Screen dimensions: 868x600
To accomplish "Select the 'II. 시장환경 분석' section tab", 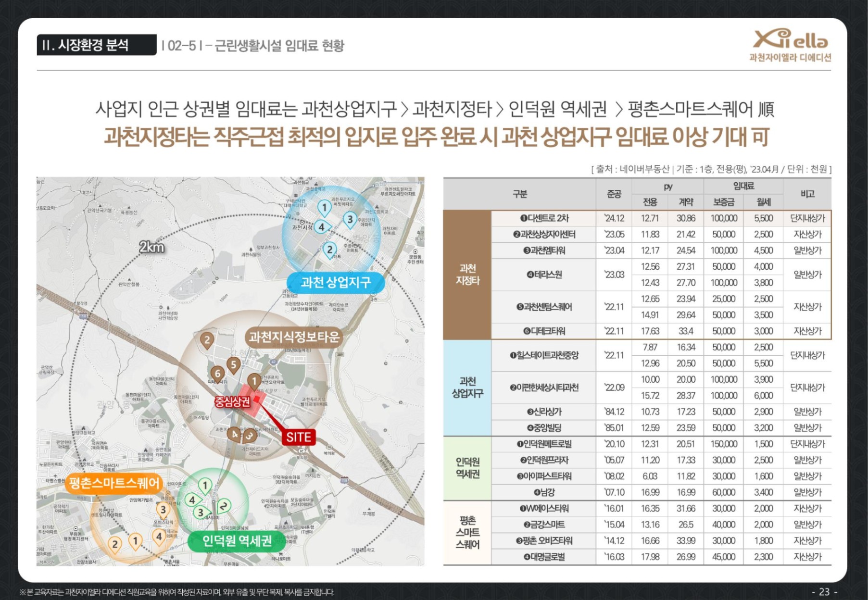I will point(96,45).
